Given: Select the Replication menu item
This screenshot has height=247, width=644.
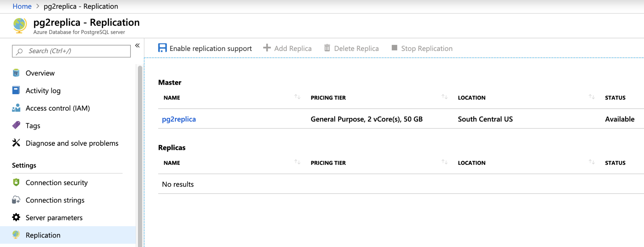Looking at the screenshot, I should [68, 235].
